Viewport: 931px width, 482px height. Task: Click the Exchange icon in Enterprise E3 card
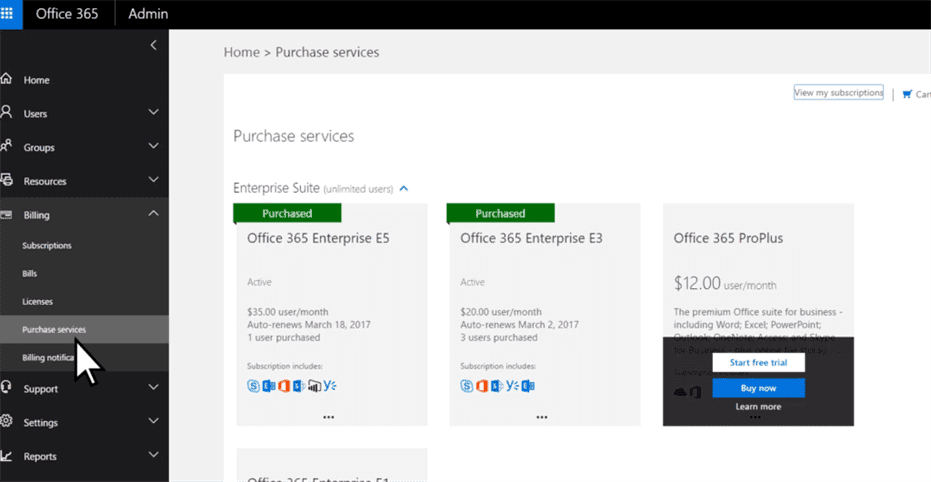[x=528, y=386]
